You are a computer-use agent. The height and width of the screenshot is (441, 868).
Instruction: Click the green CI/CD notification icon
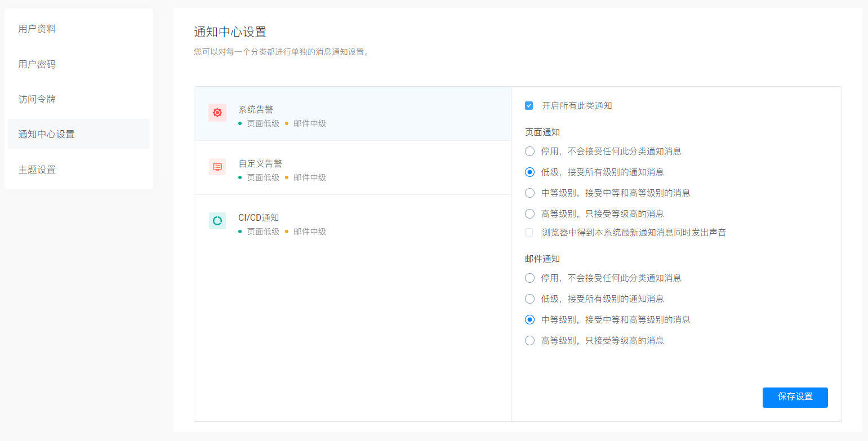pyautogui.click(x=217, y=221)
